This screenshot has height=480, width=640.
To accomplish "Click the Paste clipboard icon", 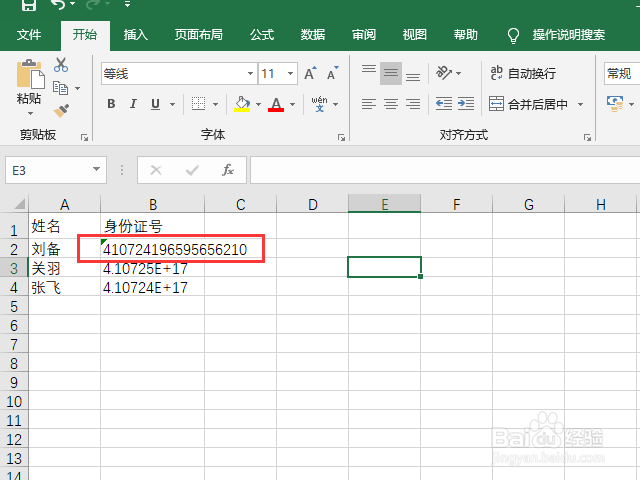I will click(x=30, y=74).
